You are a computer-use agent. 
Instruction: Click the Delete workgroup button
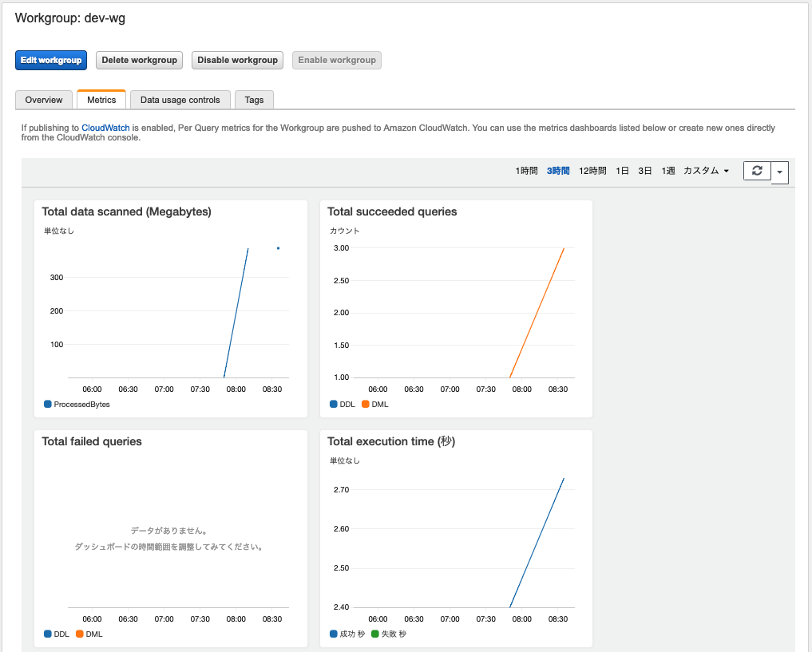click(x=139, y=60)
